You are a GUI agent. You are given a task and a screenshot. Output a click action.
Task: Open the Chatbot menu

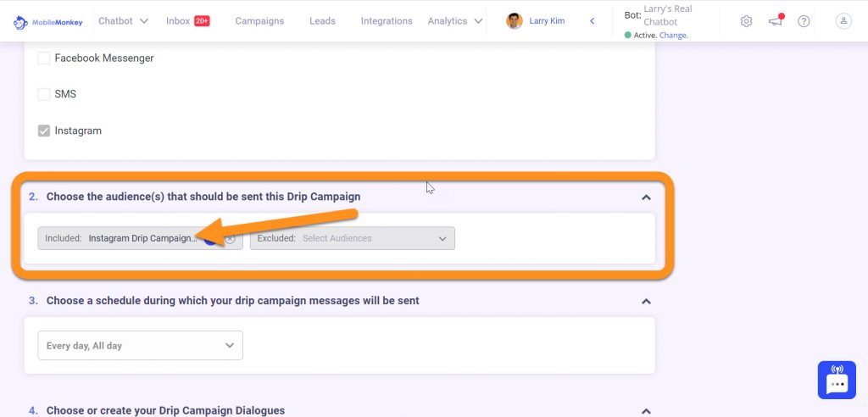(123, 21)
